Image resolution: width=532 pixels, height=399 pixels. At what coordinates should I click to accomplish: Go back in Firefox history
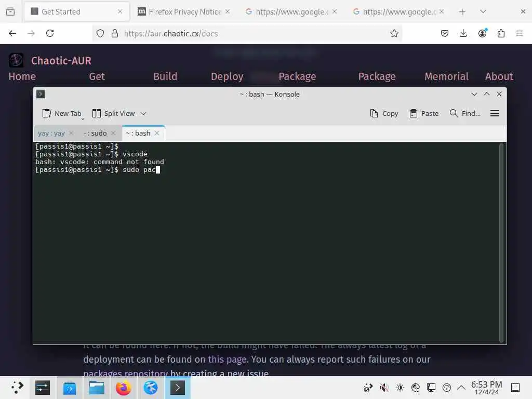[x=12, y=33]
